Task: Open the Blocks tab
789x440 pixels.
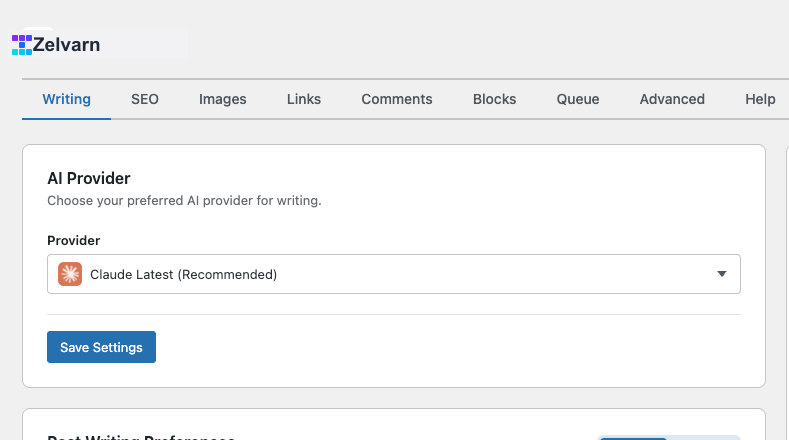Action: 494,99
